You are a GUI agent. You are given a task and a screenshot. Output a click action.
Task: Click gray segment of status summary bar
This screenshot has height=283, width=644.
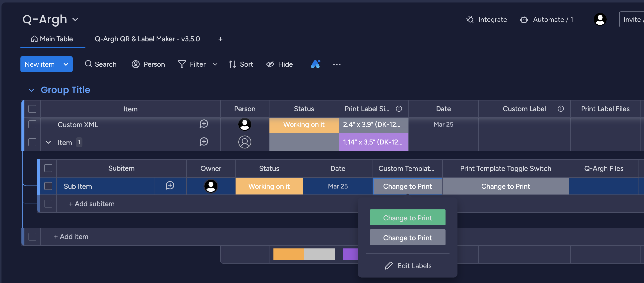(x=319, y=254)
